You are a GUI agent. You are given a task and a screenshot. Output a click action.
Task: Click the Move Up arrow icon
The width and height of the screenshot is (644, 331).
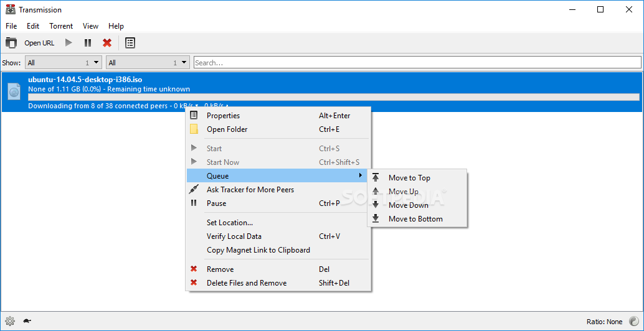click(x=376, y=191)
